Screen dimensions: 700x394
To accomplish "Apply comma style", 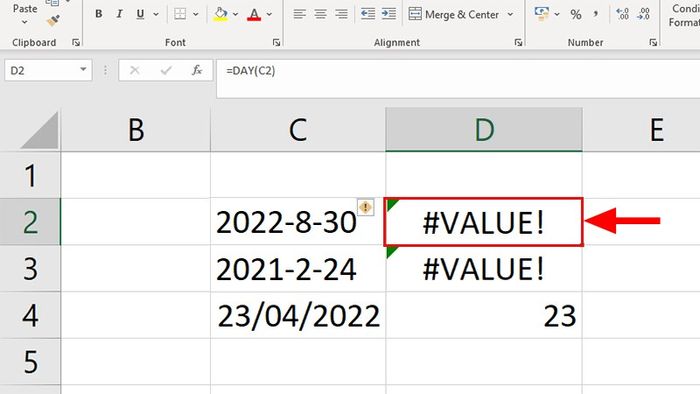I will [x=596, y=14].
